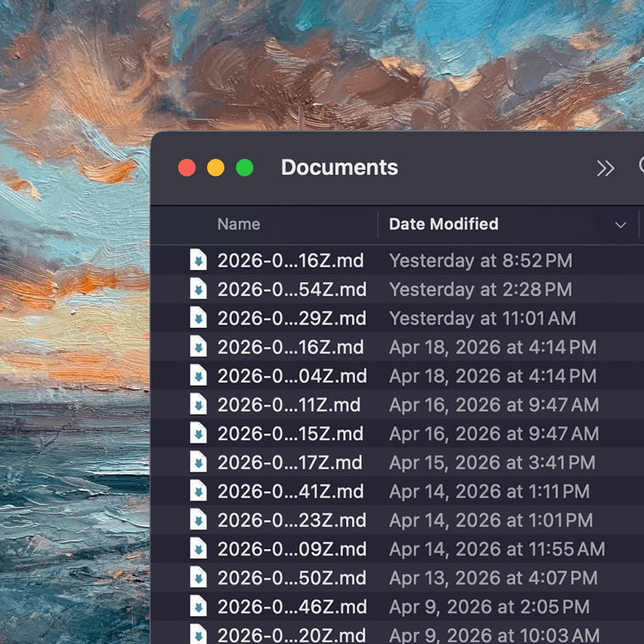Toggle sort direction chevron in Date Modified header
The image size is (644, 644).
(x=620, y=224)
